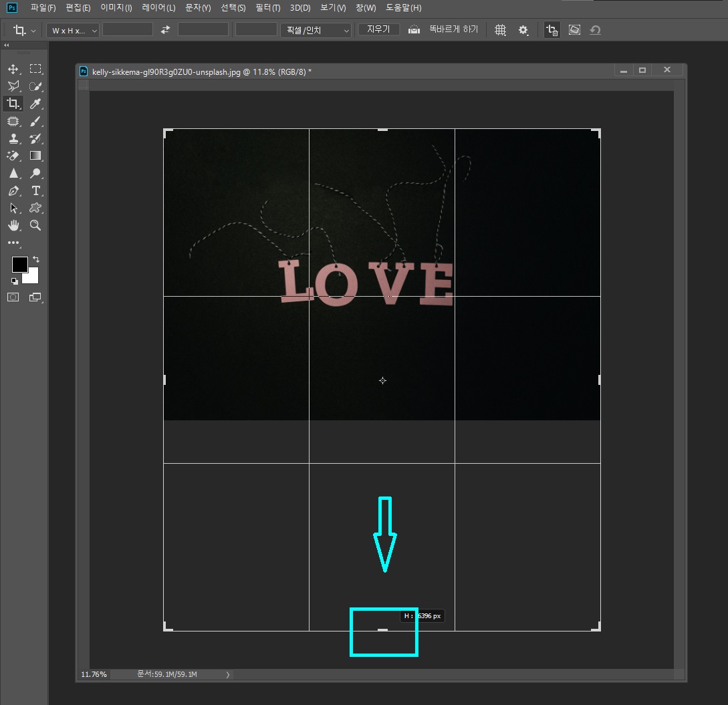This screenshot has width=728, height=705.
Task: Toggle Content-Aware crop fill
Action: click(x=574, y=29)
